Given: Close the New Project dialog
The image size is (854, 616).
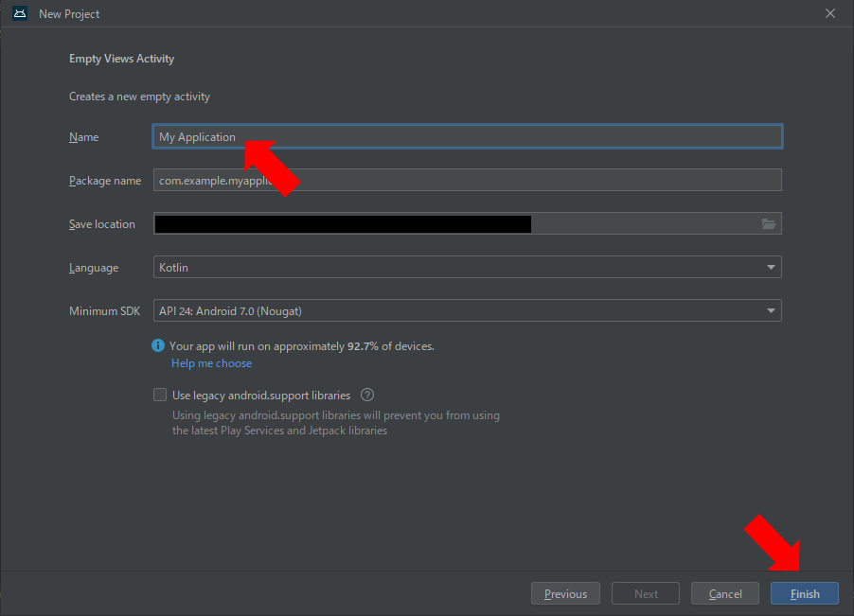Looking at the screenshot, I should [x=830, y=13].
